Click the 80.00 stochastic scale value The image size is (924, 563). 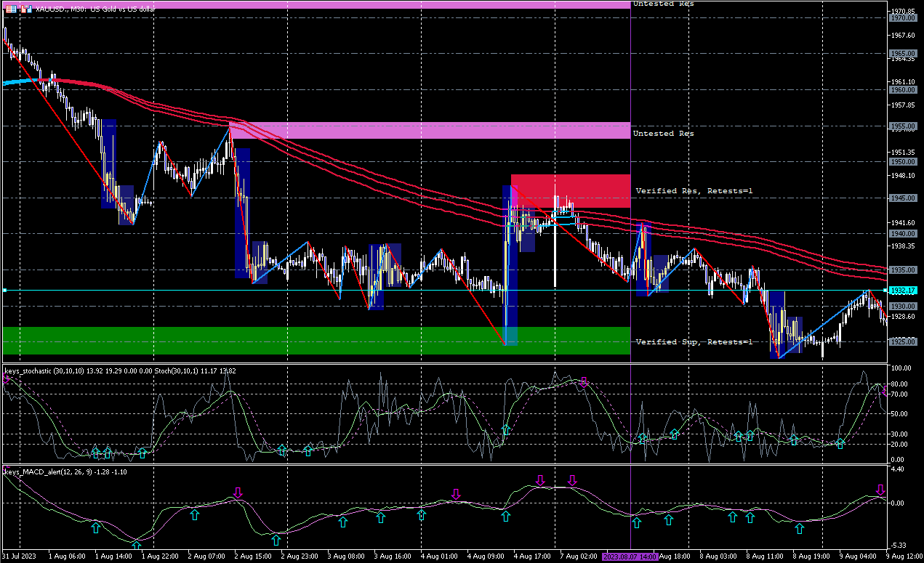click(x=900, y=384)
